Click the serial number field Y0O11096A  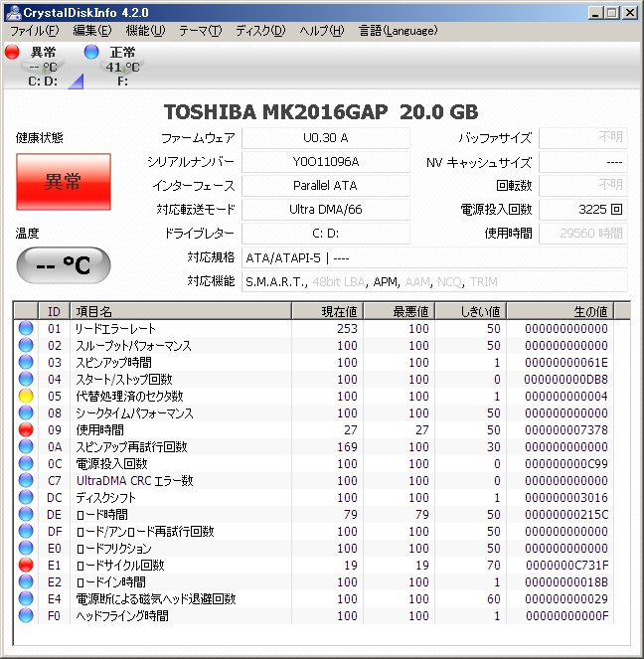[326, 162]
